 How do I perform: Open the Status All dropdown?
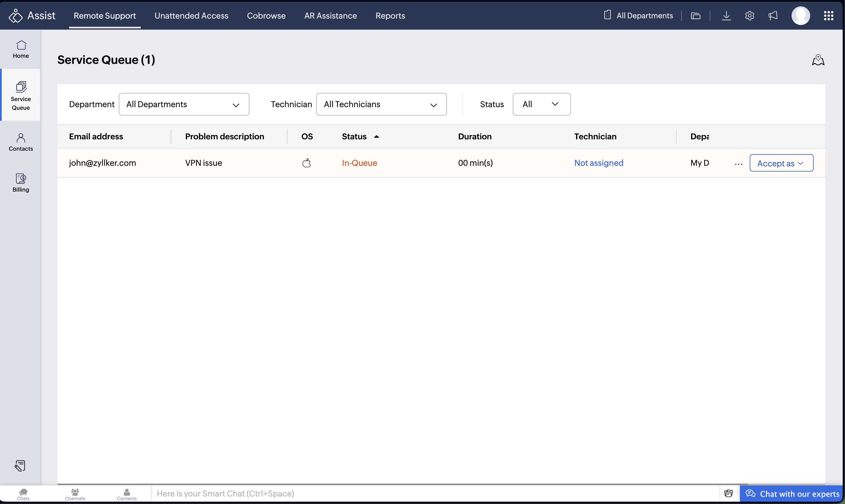click(541, 104)
